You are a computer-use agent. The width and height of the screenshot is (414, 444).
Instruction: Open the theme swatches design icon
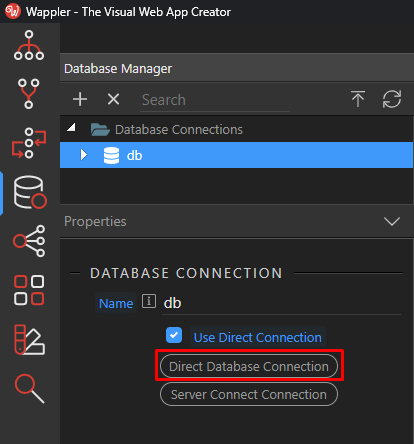coord(29,339)
